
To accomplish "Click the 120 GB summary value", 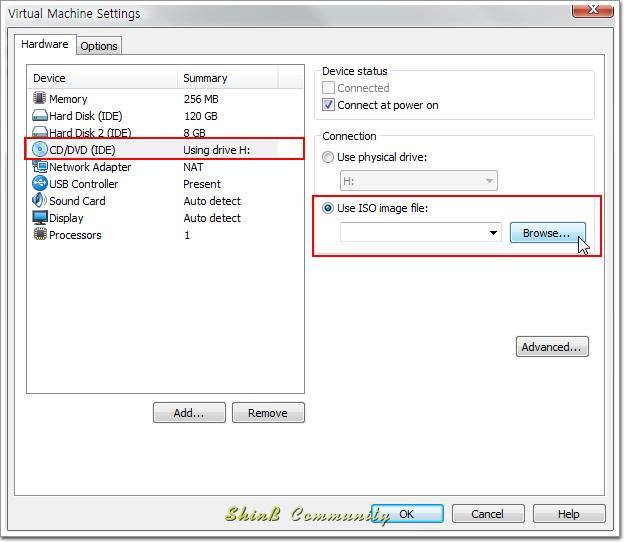I will (x=201, y=116).
